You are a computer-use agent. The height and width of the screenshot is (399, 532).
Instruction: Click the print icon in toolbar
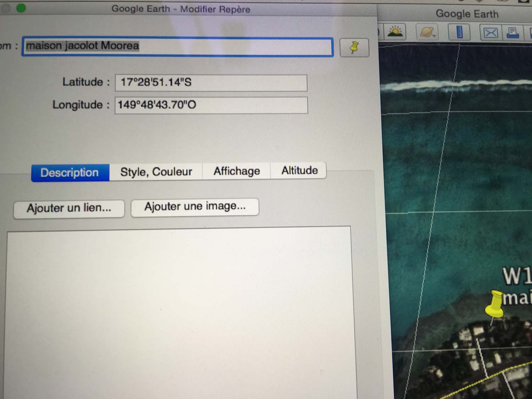(x=513, y=33)
